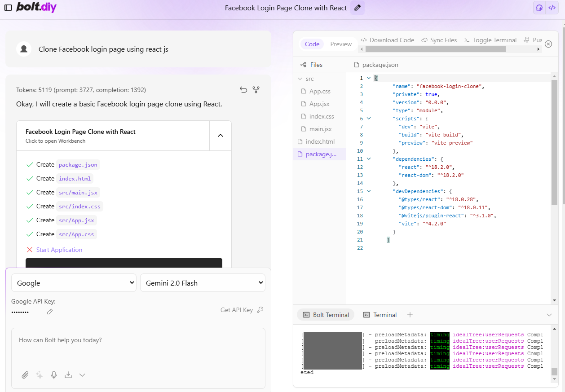Fold the scripts block at line 6
The width and height of the screenshot is (565, 392).
pos(369,119)
